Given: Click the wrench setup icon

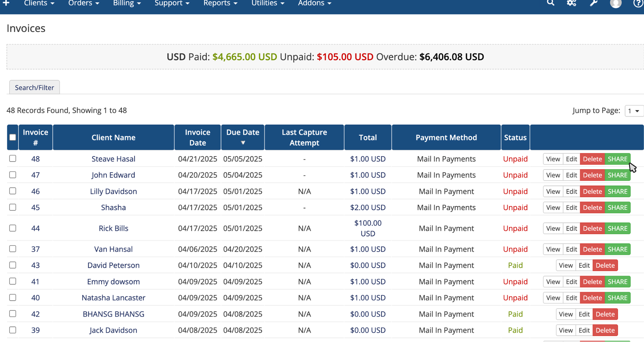Looking at the screenshot, I should 594,3.
